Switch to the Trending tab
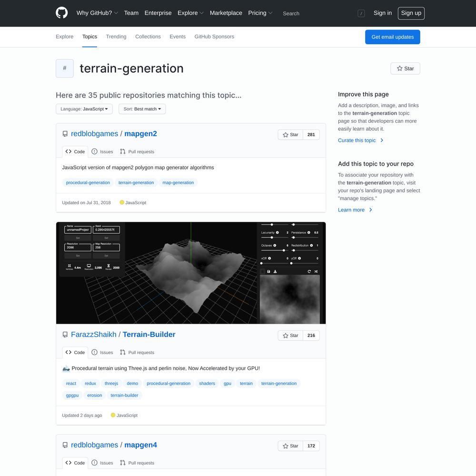 (x=116, y=37)
